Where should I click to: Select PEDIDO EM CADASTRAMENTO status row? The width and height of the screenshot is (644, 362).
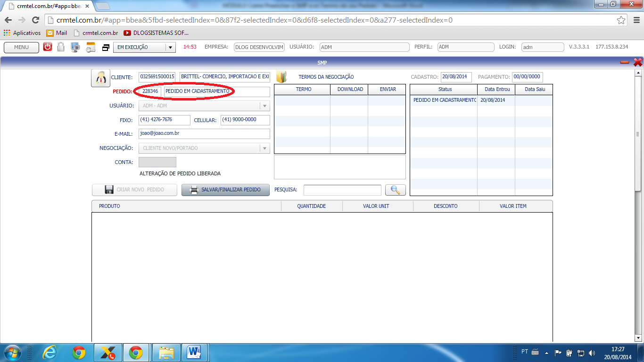coord(481,100)
